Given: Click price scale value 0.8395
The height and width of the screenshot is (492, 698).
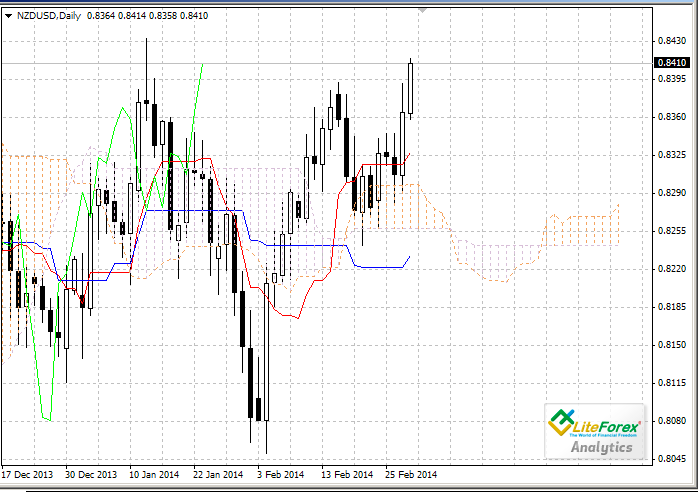Looking at the screenshot, I should [672, 79].
